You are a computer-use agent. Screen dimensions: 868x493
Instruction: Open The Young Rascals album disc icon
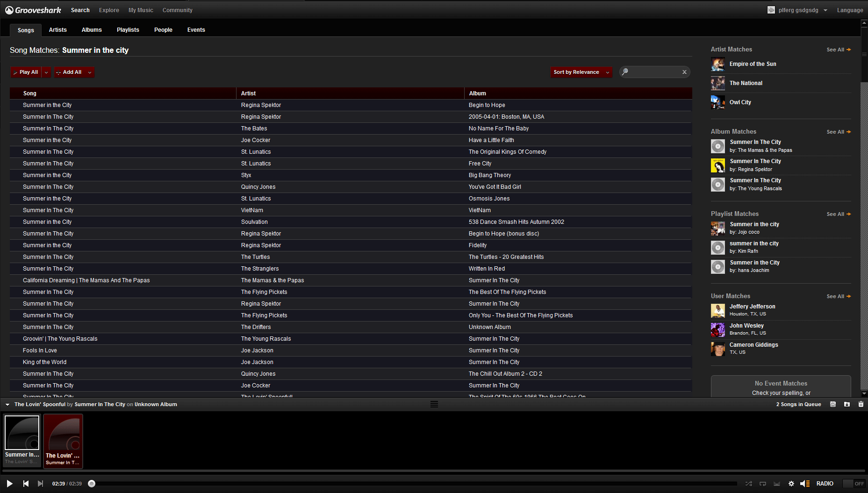point(718,185)
